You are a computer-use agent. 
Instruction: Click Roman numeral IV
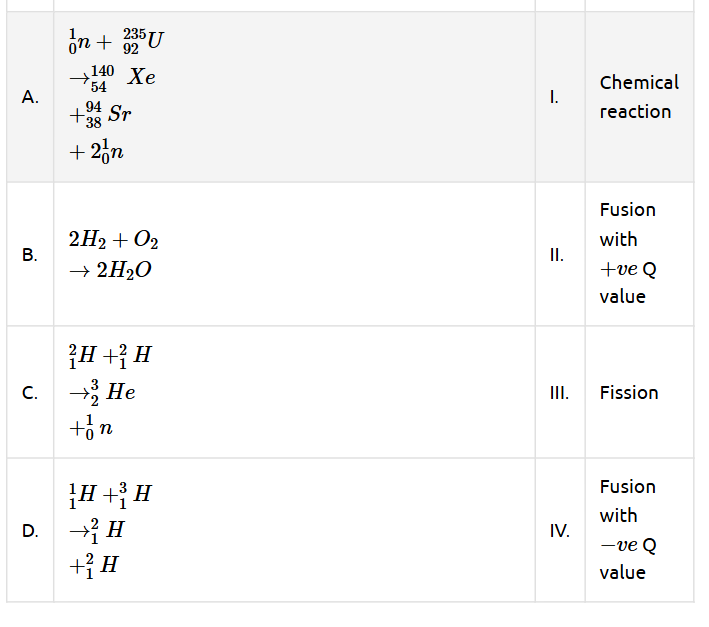pos(559,530)
